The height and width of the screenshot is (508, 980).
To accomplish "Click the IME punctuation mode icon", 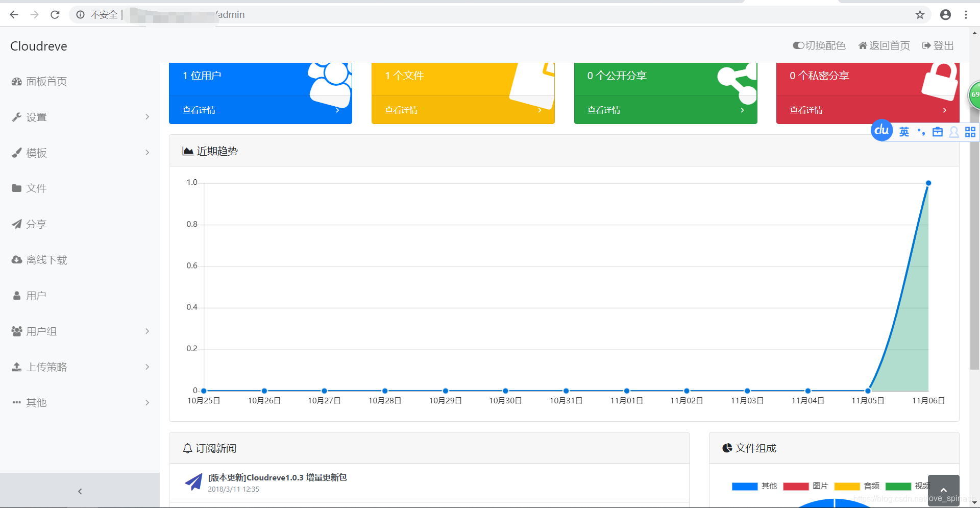I will click(921, 132).
